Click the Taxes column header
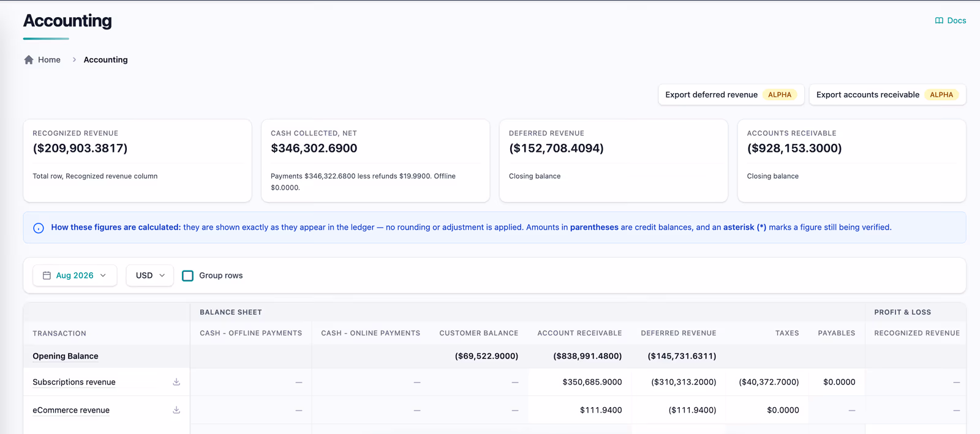The width and height of the screenshot is (980, 434). tap(787, 333)
